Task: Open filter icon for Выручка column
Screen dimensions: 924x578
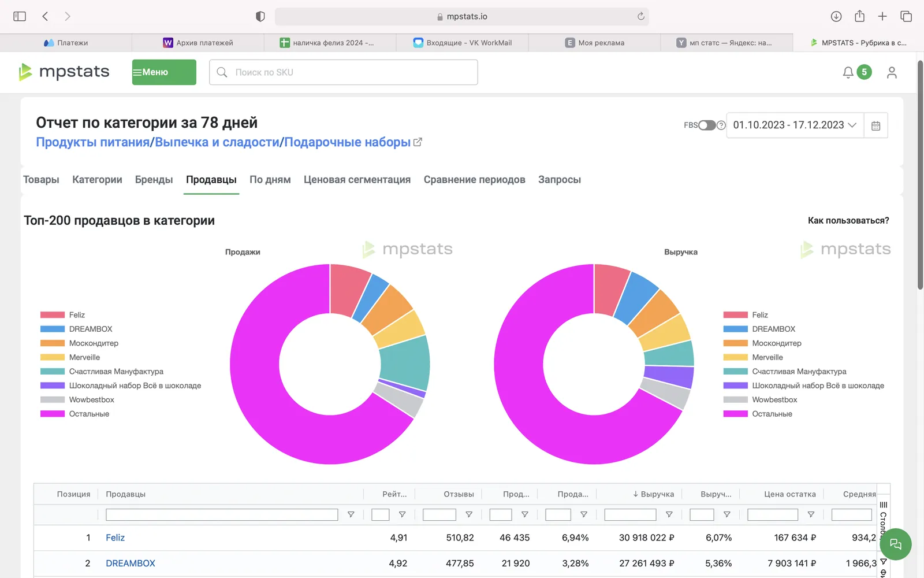Action: [669, 514]
